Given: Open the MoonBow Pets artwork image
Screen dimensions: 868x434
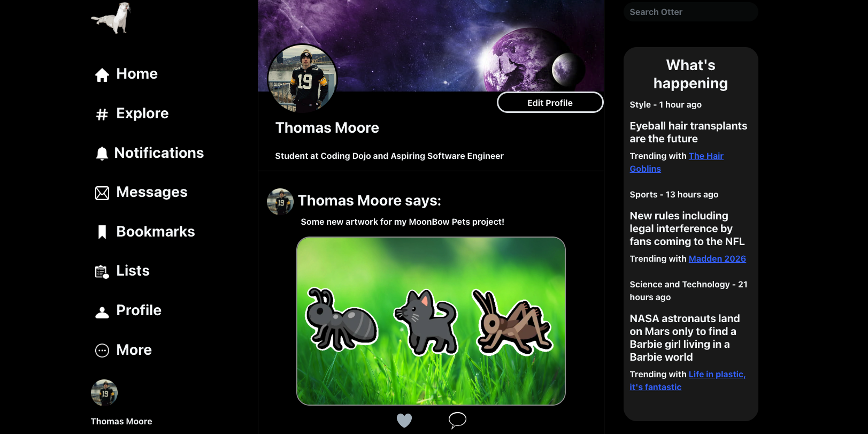Looking at the screenshot, I should pos(431,321).
